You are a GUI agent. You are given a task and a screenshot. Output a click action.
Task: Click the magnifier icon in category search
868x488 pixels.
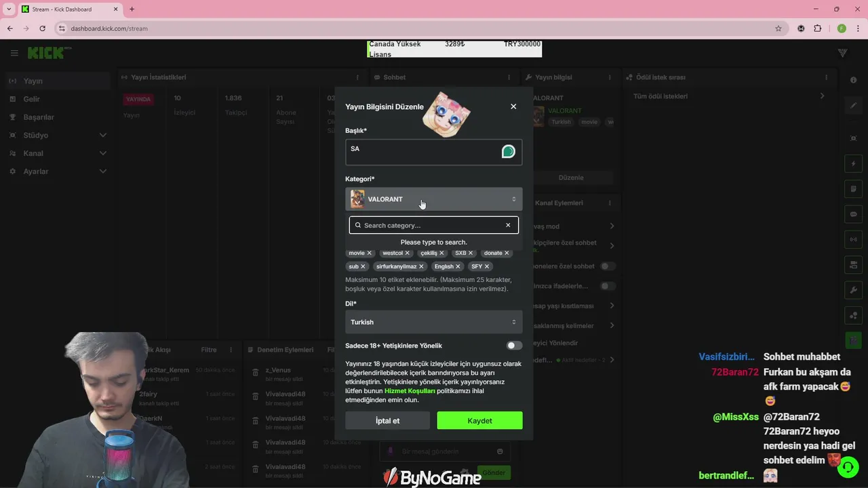(358, 225)
